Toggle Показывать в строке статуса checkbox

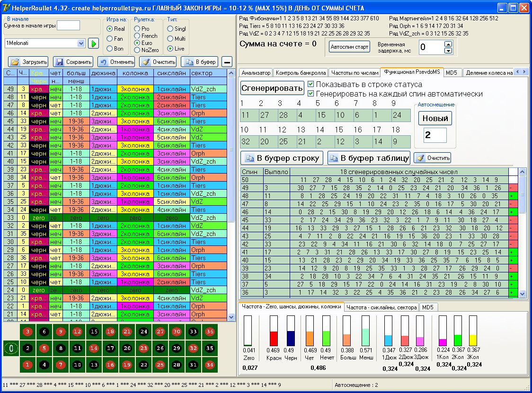pos(311,84)
